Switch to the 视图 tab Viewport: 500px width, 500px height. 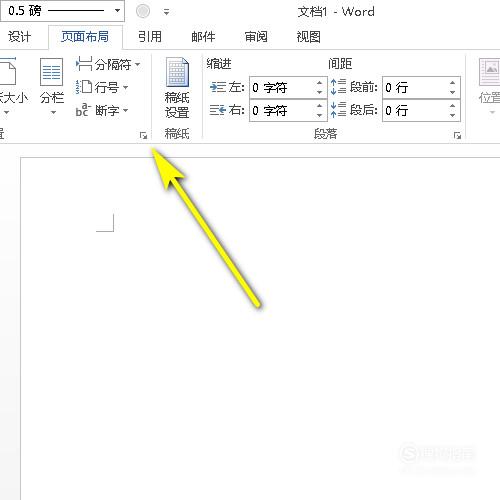tap(309, 36)
